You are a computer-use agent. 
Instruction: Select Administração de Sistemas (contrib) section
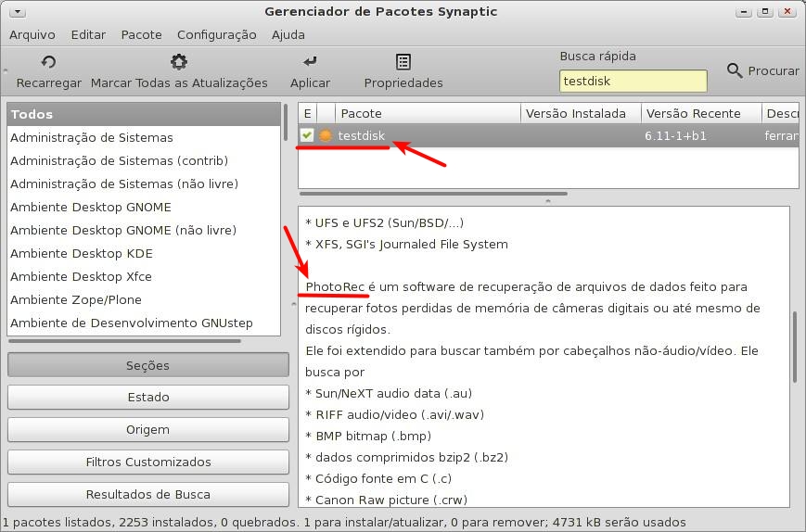[x=144, y=160]
